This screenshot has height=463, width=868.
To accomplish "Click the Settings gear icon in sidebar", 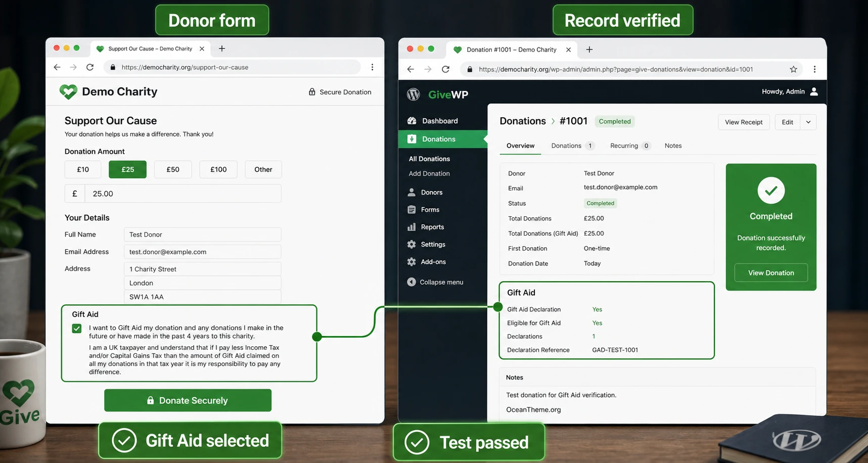I will pos(412,244).
